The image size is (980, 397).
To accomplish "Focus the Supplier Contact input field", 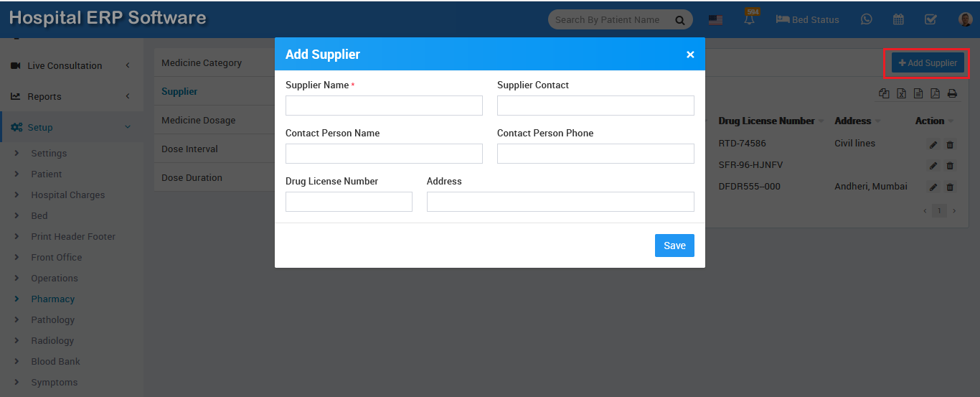I will 595,106.
